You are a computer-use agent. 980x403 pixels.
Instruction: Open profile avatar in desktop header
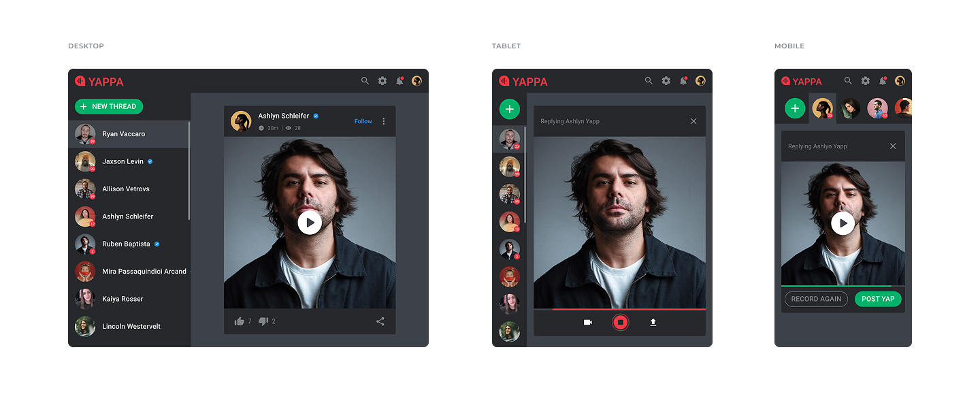[x=416, y=81]
